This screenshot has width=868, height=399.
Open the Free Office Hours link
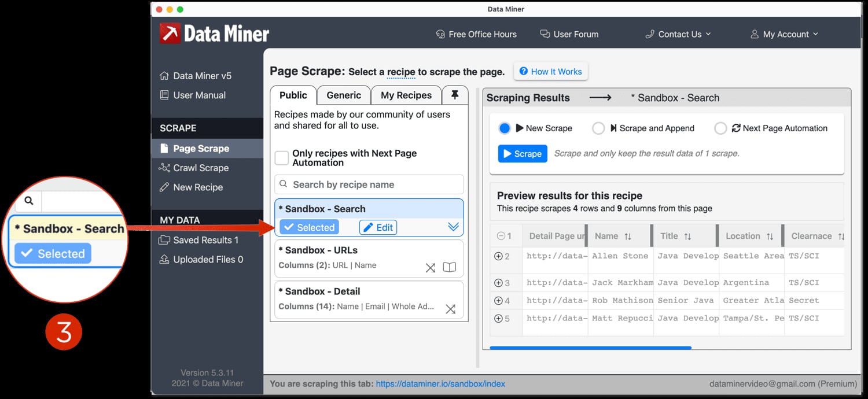tap(476, 34)
